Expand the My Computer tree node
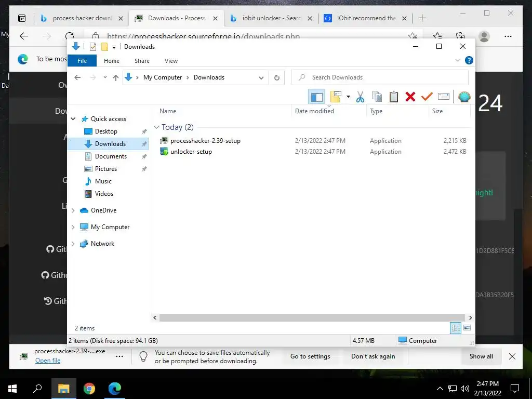Viewport: 532px width, 399px height. coord(73,227)
